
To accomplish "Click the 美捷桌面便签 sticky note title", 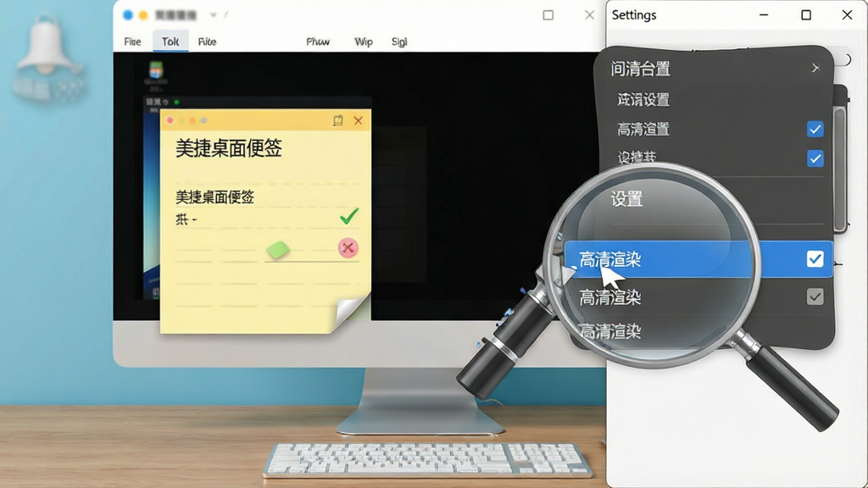I will pos(229,148).
